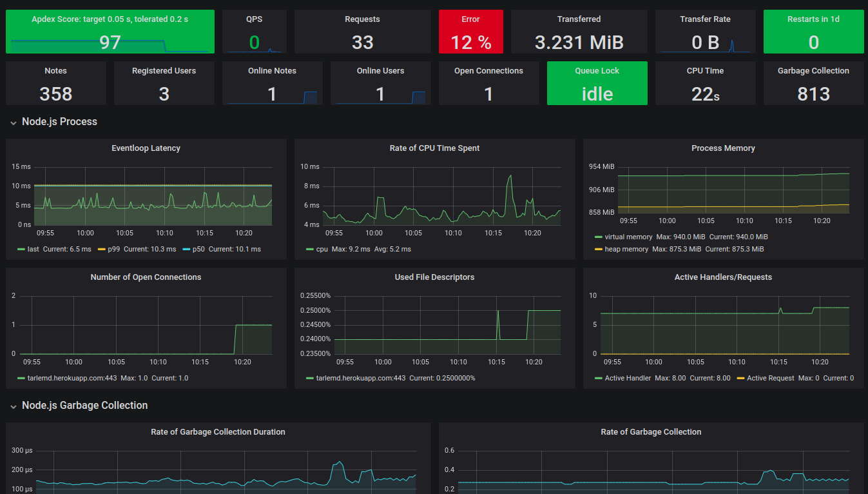Click the Requests value '33'
This screenshot has width=868, height=494.
363,43
